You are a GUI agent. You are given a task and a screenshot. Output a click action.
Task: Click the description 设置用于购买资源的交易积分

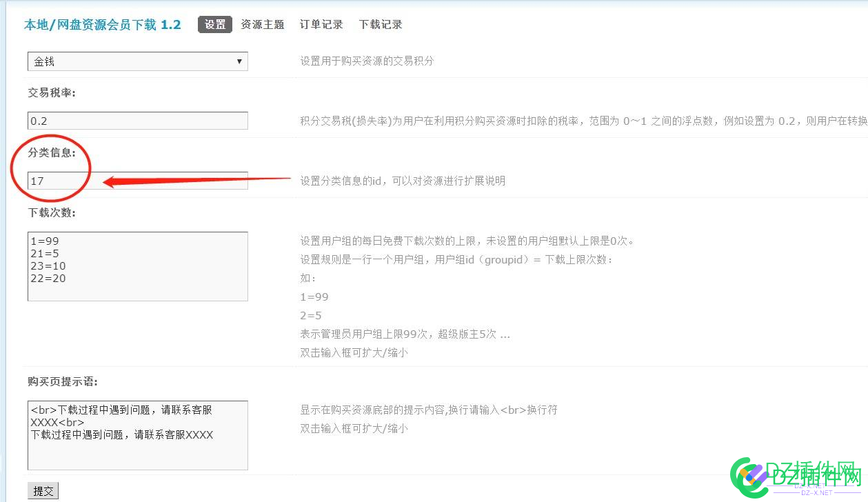point(367,61)
